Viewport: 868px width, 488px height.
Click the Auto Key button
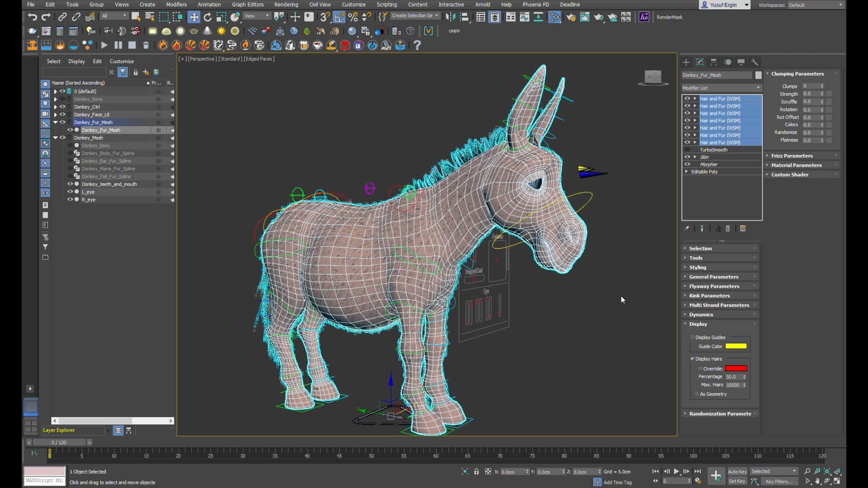(737, 471)
